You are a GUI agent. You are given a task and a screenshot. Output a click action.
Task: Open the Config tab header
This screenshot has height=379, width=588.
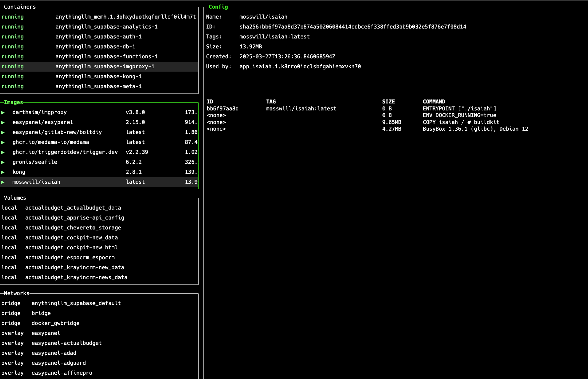[x=218, y=7]
